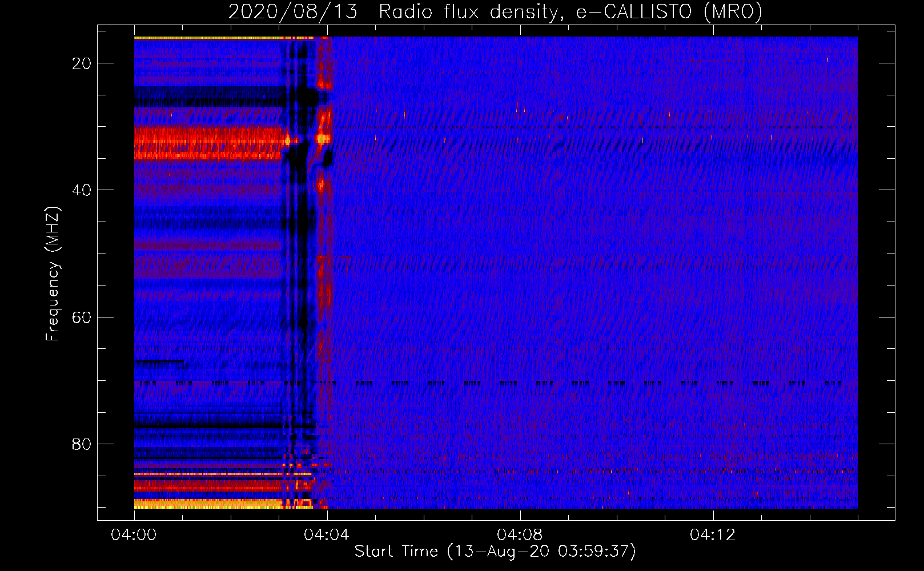The height and width of the screenshot is (571, 924).
Task: Select the 40 MHz frequency tick label
Action: (82, 190)
